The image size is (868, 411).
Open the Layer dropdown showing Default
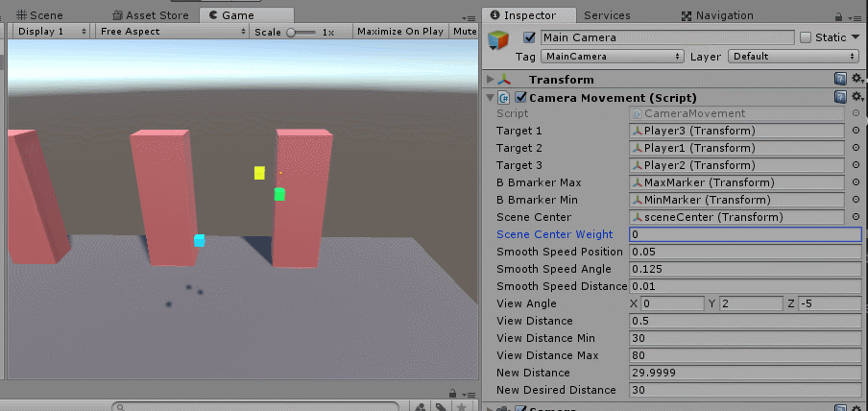pos(794,57)
